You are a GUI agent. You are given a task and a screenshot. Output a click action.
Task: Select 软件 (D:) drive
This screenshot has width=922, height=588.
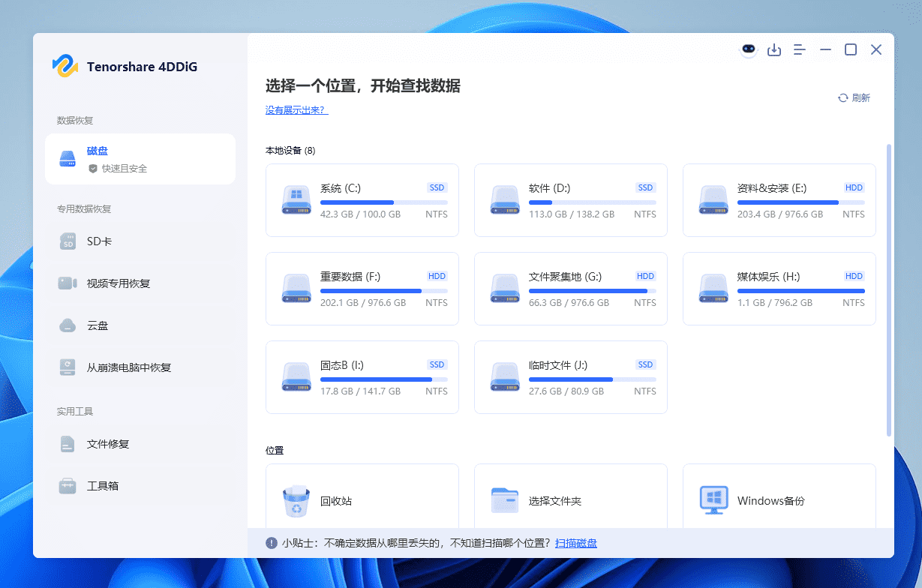pos(570,200)
